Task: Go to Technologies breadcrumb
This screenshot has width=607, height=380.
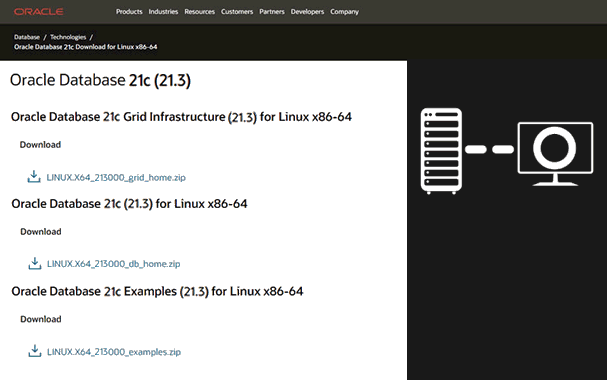Action: pyautogui.click(x=68, y=37)
